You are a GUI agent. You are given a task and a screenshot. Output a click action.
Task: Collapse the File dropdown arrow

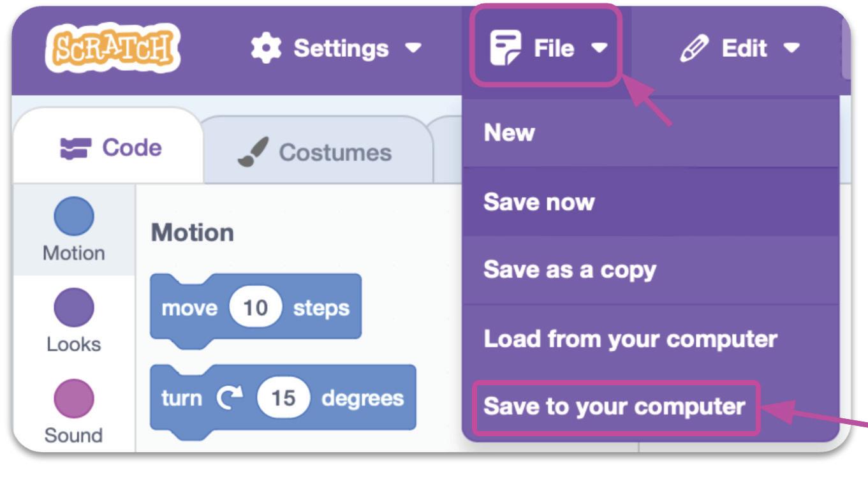599,48
